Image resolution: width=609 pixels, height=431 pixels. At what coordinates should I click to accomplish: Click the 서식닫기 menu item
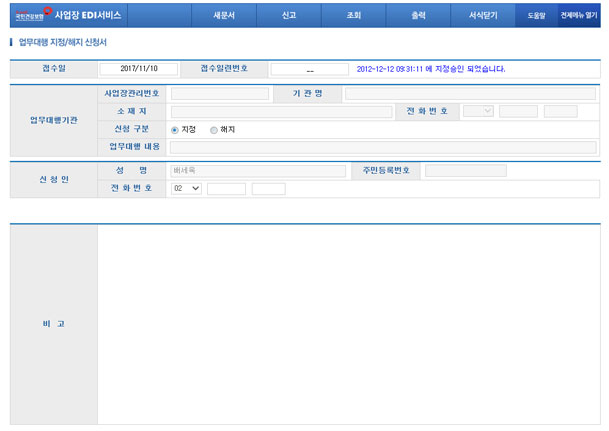pyautogui.click(x=483, y=16)
